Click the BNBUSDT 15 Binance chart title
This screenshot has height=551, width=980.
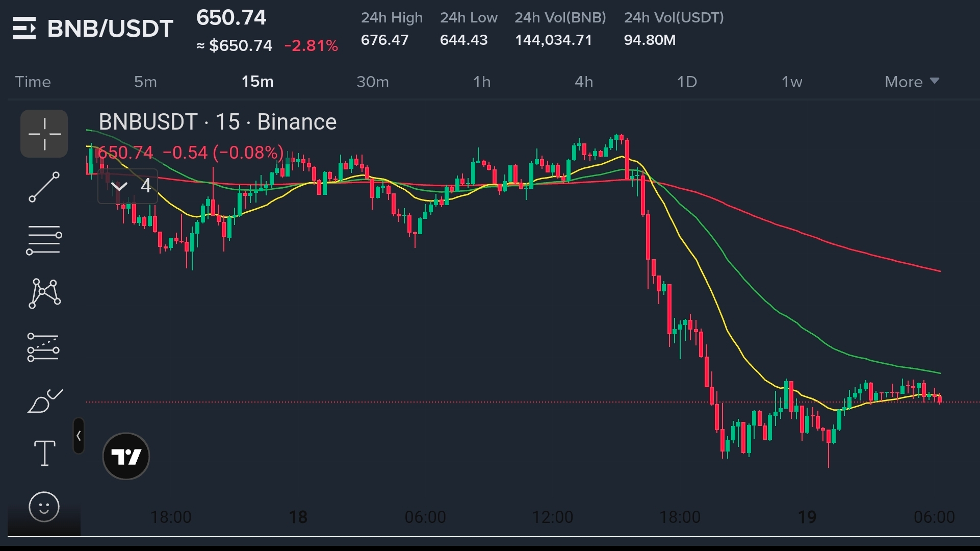click(x=217, y=122)
